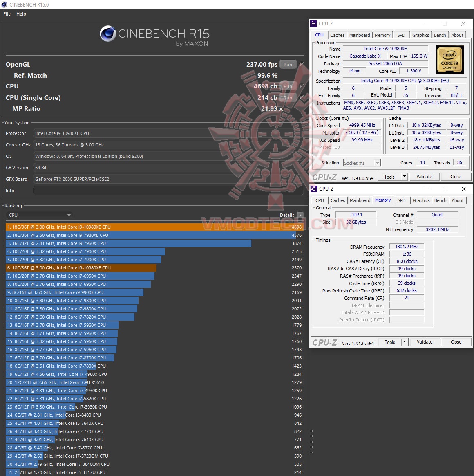Select ranking row 17 Intel Core i7-8700K
The width and height of the screenshot is (474, 476).
(154, 358)
